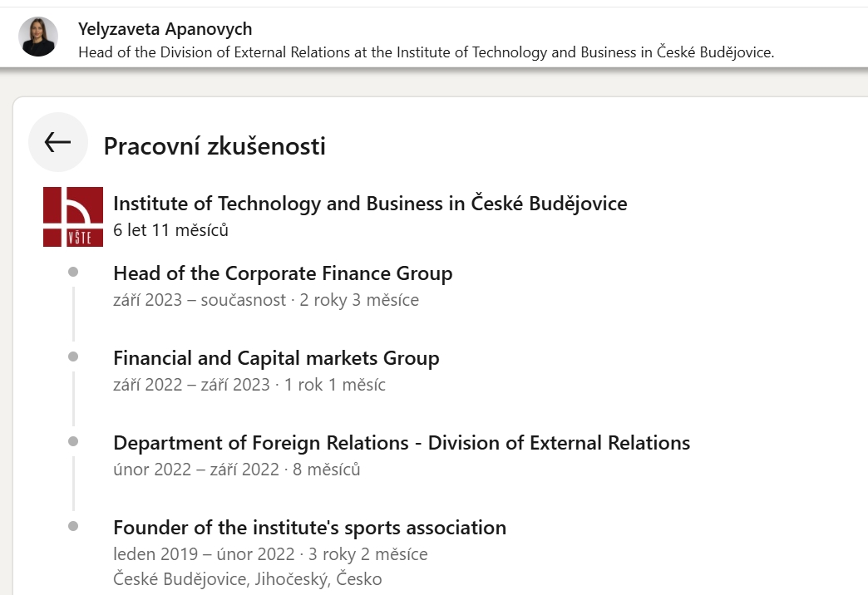Click the "6 let 11 měsíců" duration text
The height and width of the screenshot is (595, 868).
[x=170, y=230]
